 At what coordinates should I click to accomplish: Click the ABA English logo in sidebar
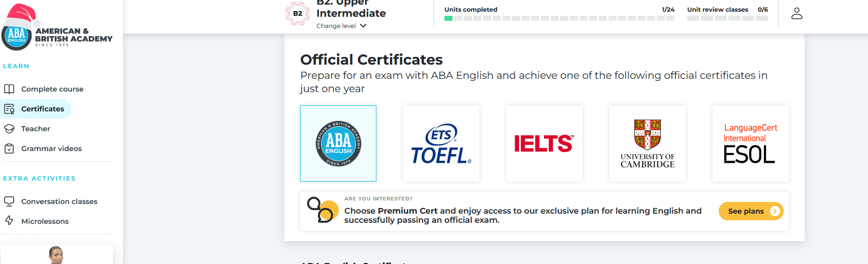click(x=56, y=32)
